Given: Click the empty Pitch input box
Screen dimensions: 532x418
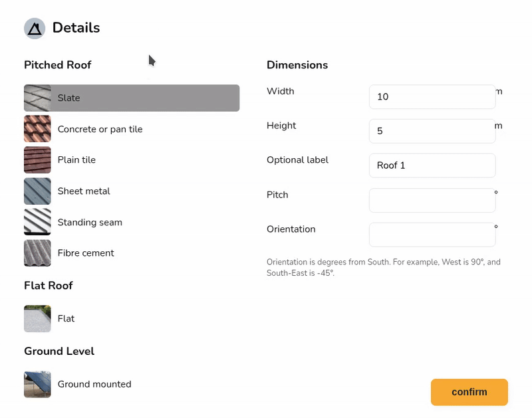Looking at the screenshot, I should 432,200.
